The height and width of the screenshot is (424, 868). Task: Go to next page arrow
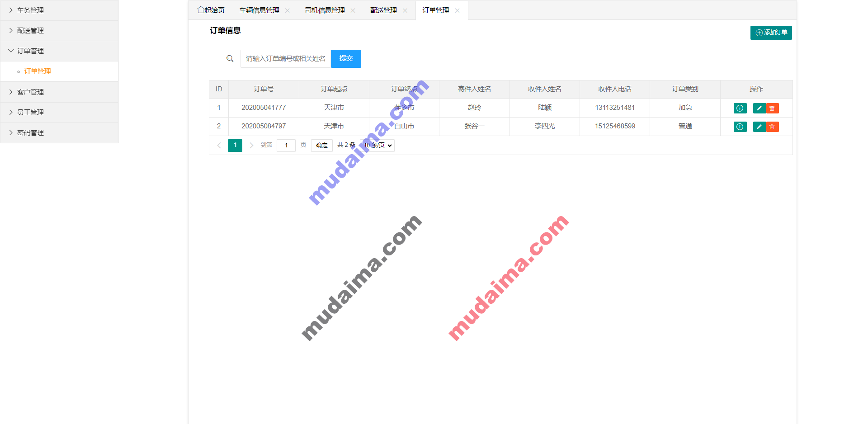[x=251, y=145]
